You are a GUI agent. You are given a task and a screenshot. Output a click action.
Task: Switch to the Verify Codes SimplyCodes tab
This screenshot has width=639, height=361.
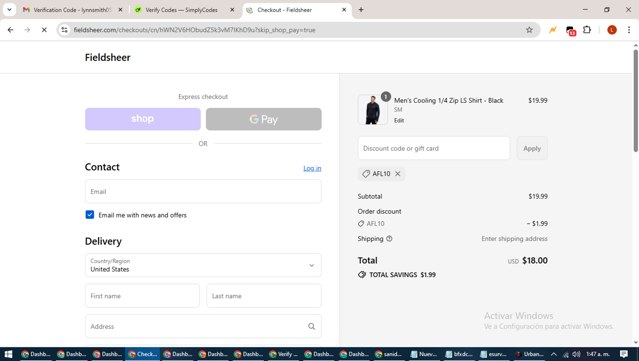point(185,10)
